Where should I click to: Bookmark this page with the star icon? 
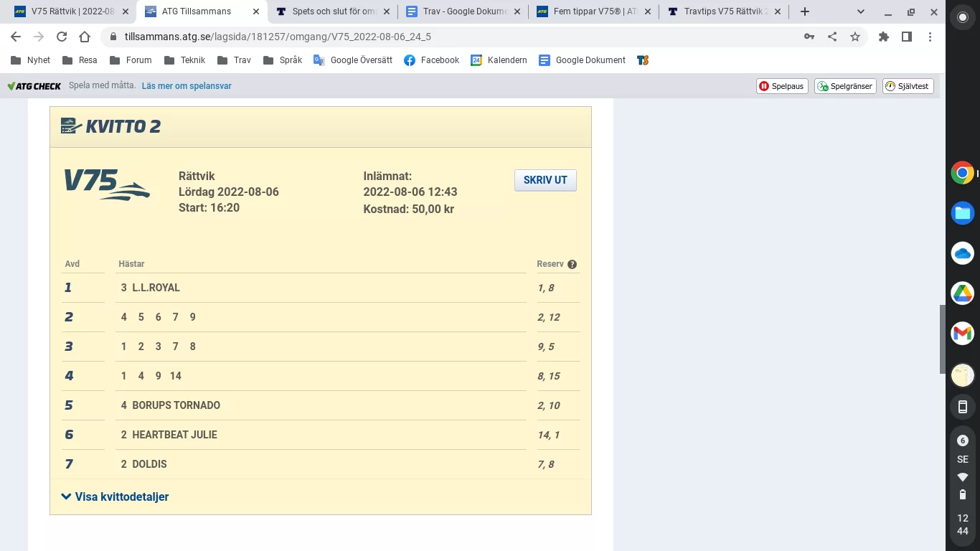tap(855, 35)
